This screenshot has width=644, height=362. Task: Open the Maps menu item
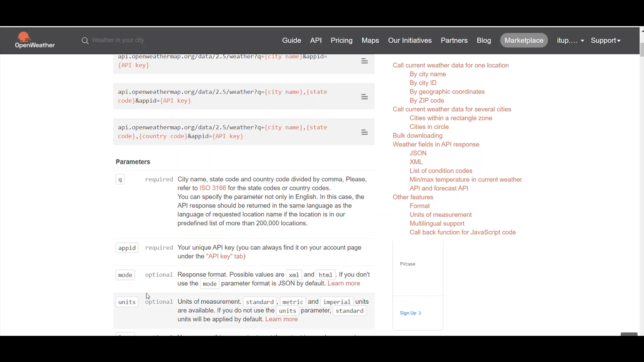370,41
